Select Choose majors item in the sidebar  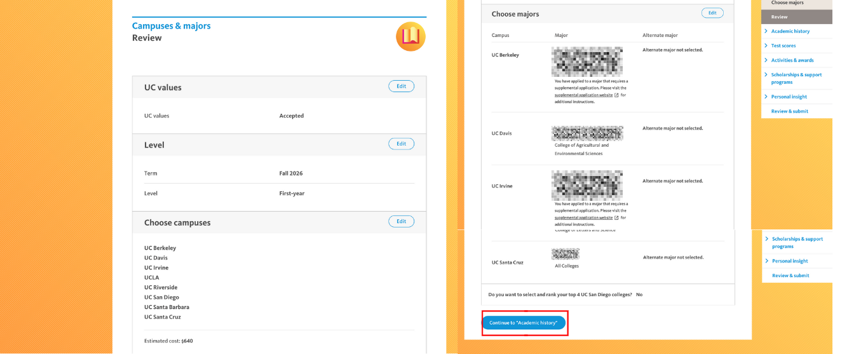click(787, 3)
